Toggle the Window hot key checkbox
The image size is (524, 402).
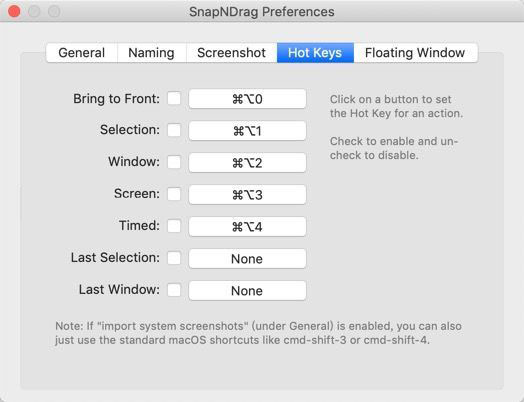click(x=174, y=162)
